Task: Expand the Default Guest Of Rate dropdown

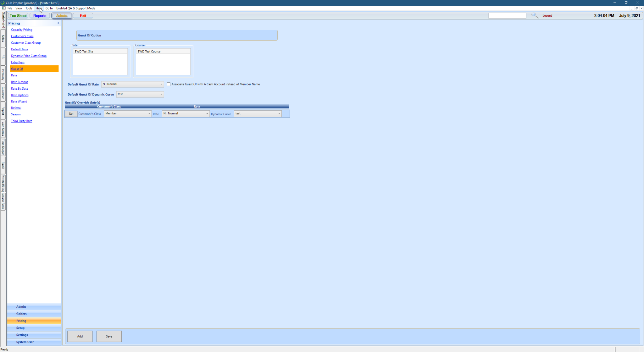Action: click(161, 84)
